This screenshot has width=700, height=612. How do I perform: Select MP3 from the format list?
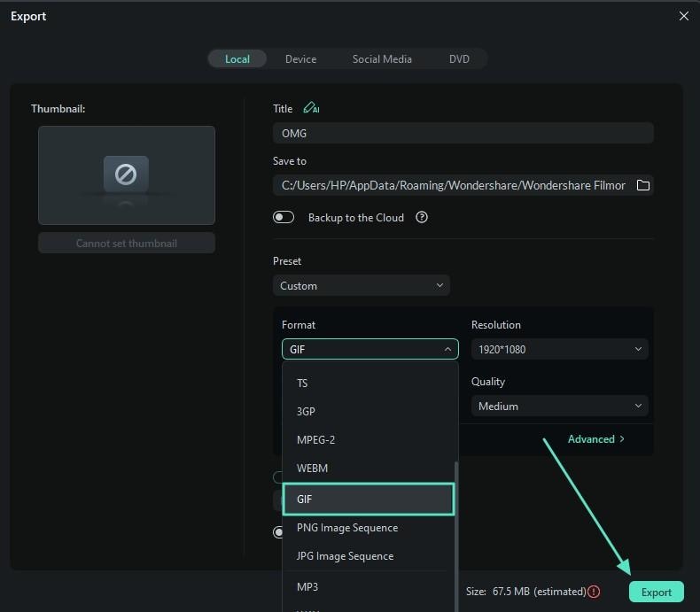(369, 586)
